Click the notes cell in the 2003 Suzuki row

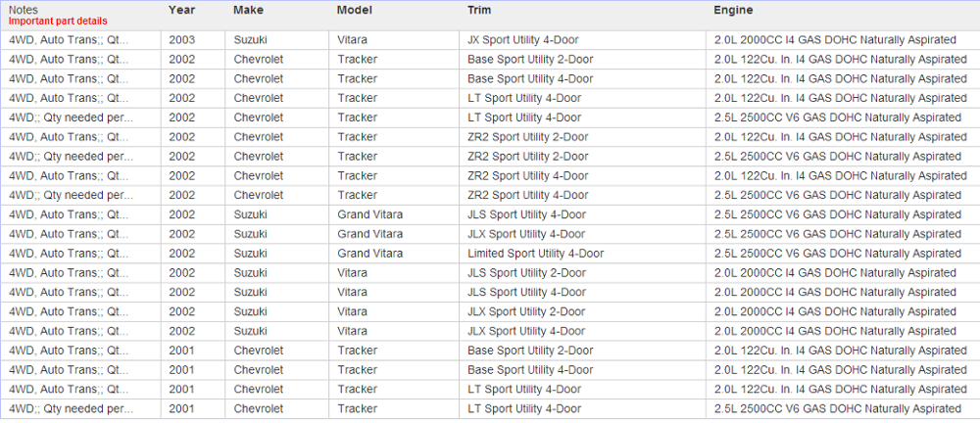(69, 40)
